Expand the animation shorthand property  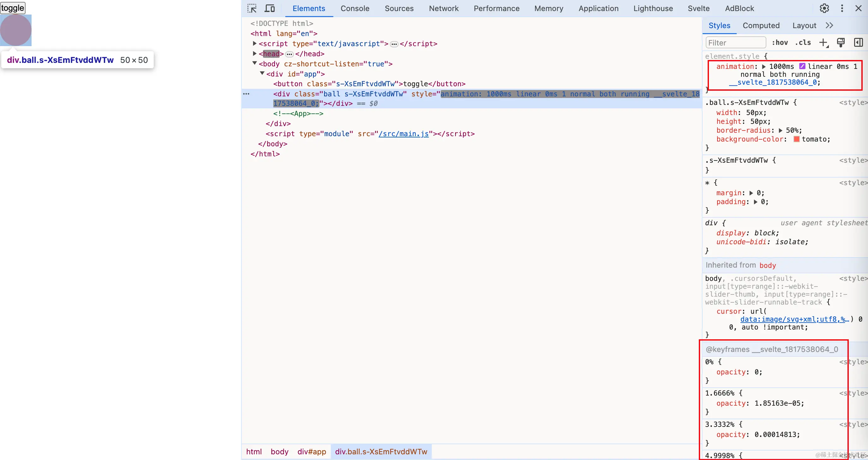[x=764, y=67]
